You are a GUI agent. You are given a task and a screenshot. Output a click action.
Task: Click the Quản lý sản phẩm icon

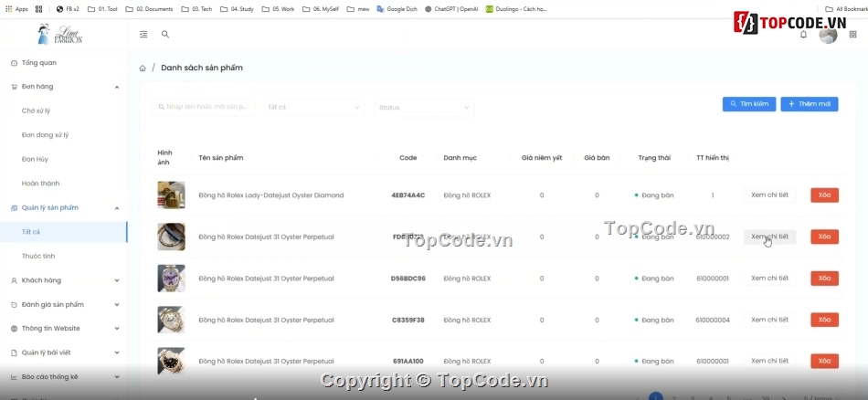pyautogui.click(x=14, y=208)
